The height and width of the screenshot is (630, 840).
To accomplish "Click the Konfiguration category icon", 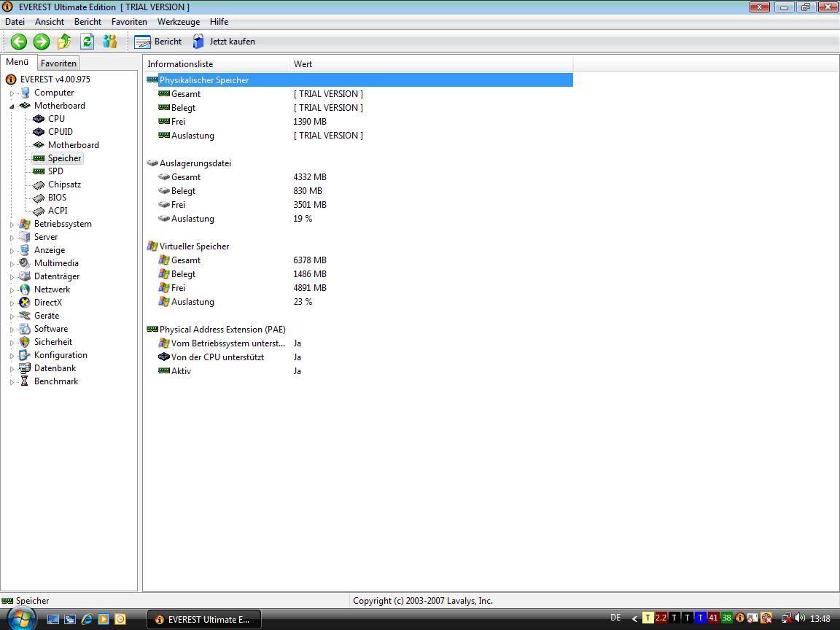I will [x=25, y=355].
